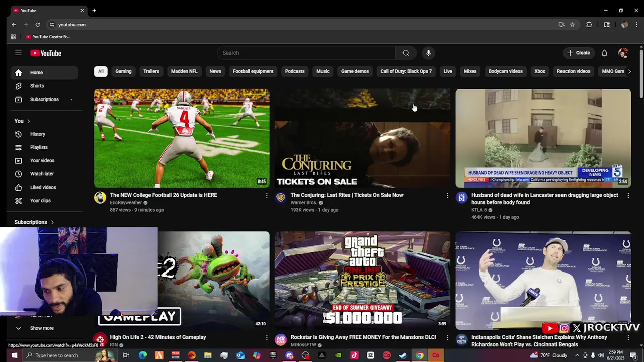Viewport: 644px width, 362px height.
Task: Open the EricRayweather channel avatar
Action: click(100, 198)
